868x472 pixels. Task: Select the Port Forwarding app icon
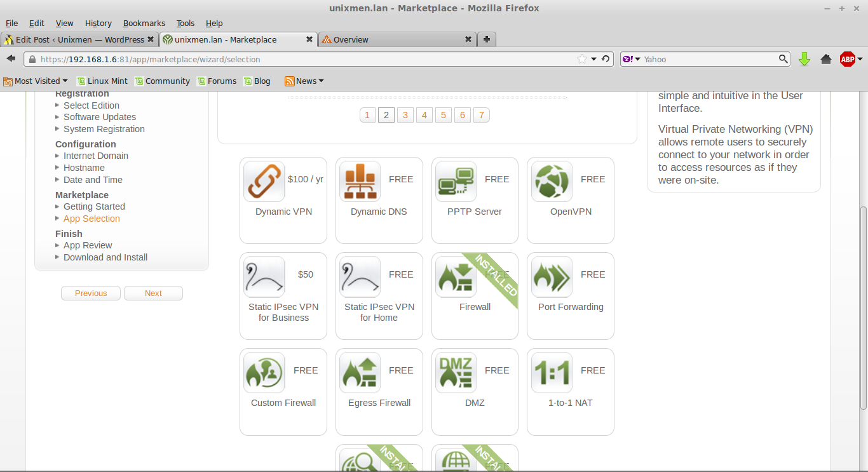[x=552, y=277]
